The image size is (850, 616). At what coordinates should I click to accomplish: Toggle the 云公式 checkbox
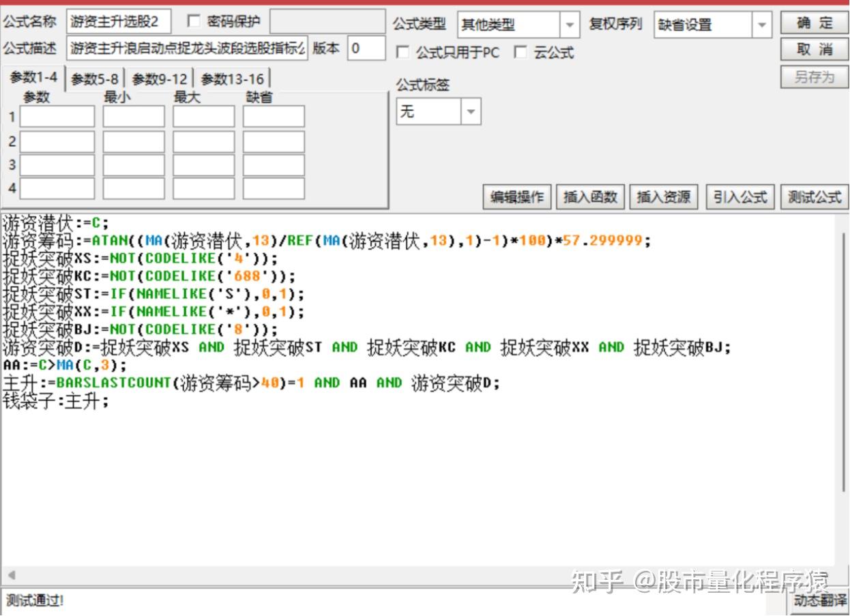521,53
